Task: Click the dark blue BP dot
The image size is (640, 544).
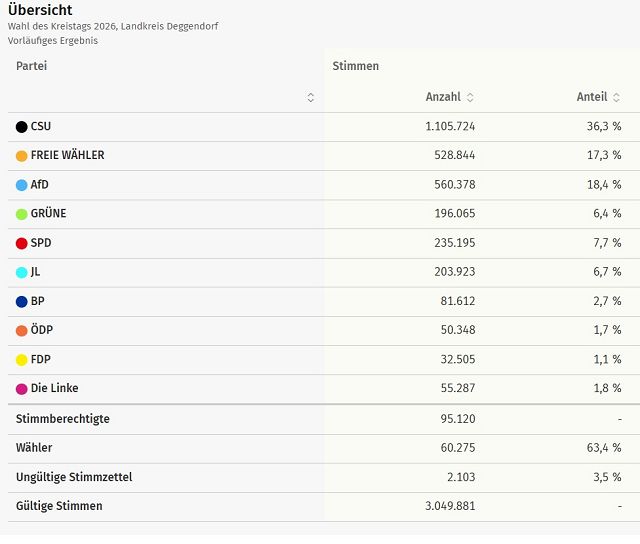Action: pyautogui.click(x=22, y=301)
